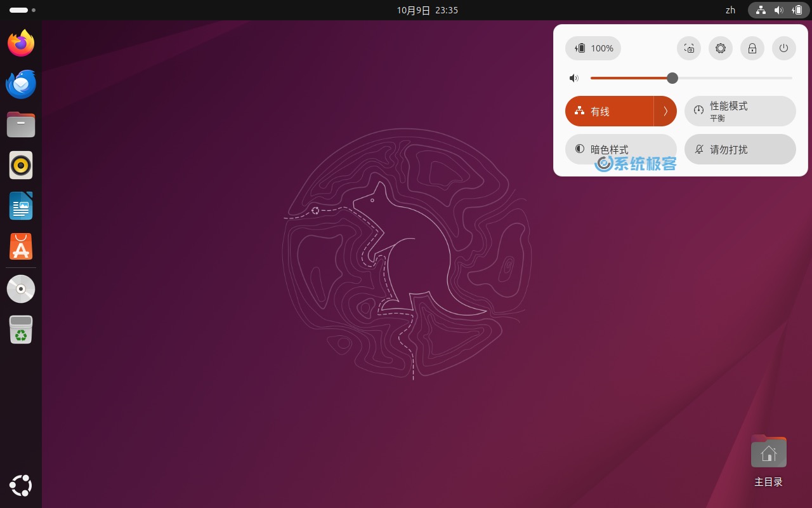Viewport: 812px width, 508px height.
Task: Open the power off menu button
Action: [784, 48]
